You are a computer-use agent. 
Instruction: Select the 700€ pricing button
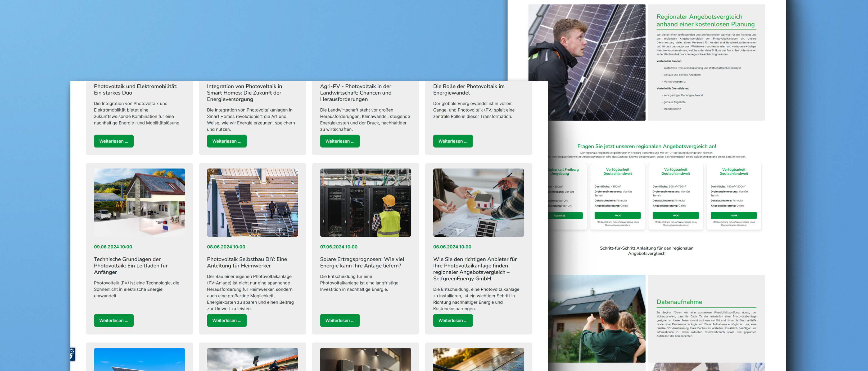[675, 215]
